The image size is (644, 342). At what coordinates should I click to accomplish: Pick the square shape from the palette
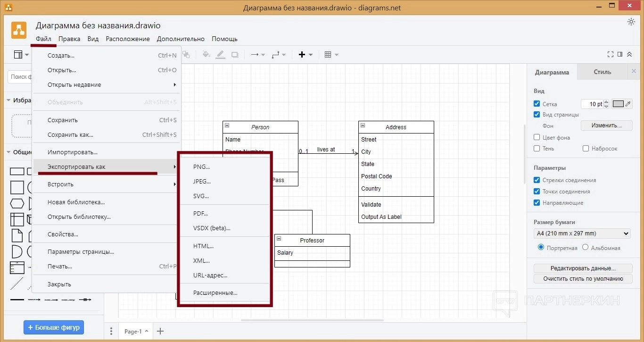17,187
